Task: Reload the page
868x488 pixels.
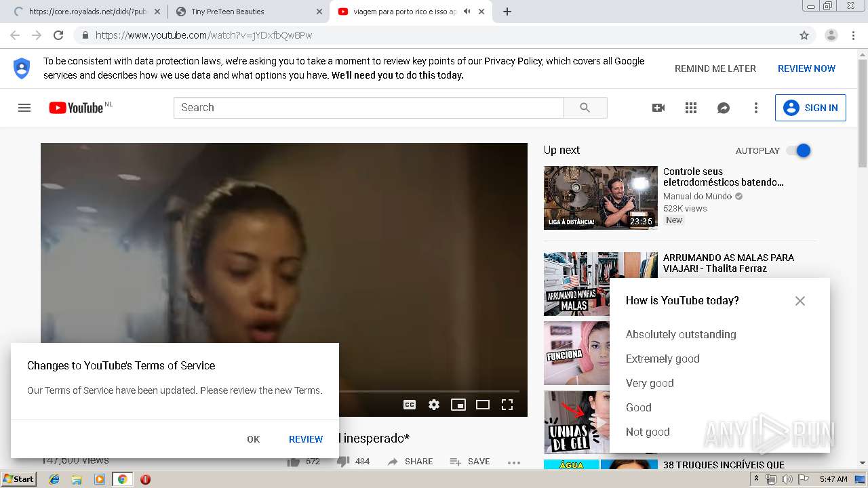Action: (x=58, y=35)
